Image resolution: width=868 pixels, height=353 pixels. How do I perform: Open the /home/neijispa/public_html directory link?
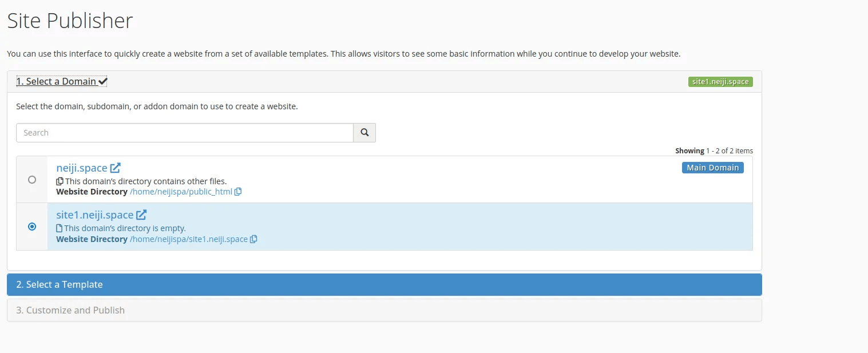click(x=181, y=192)
